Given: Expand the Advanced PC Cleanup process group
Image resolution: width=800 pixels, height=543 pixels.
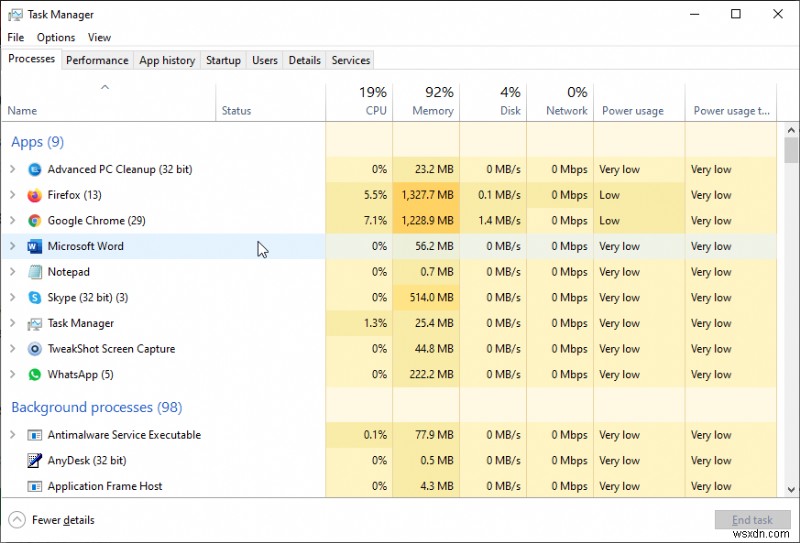Looking at the screenshot, I should (x=13, y=169).
